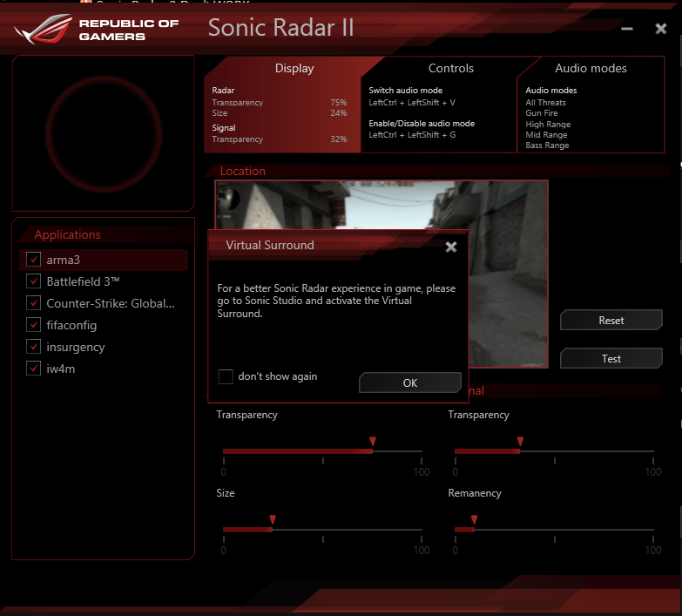The image size is (682, 616).
Task: Enable the "don't show again" checkbox
Action: coord(226,376)
